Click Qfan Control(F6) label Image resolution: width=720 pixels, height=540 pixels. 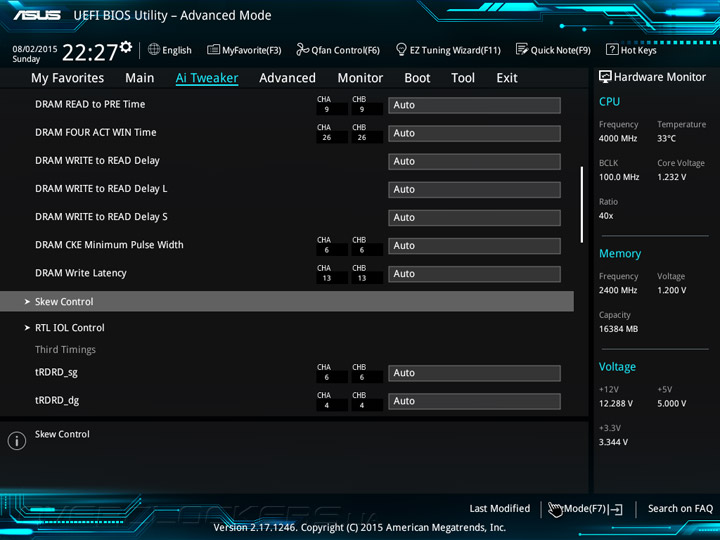[x=345, y=50]
